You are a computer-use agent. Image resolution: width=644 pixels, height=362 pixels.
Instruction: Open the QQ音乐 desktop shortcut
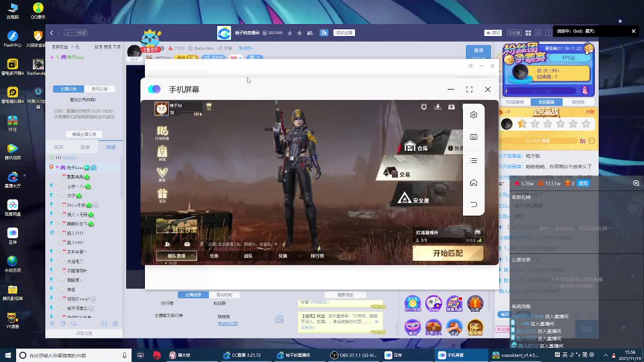(x=38, y=10)
